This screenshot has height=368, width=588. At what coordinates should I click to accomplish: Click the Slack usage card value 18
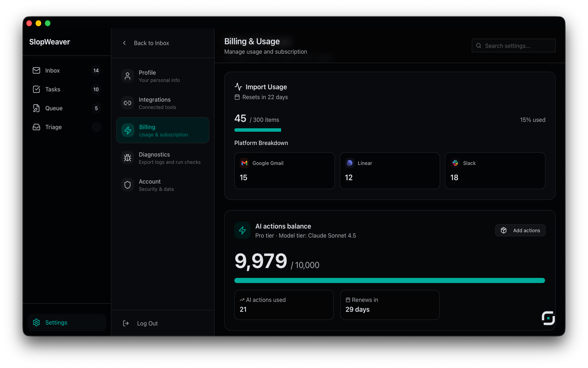coord(454,177)
